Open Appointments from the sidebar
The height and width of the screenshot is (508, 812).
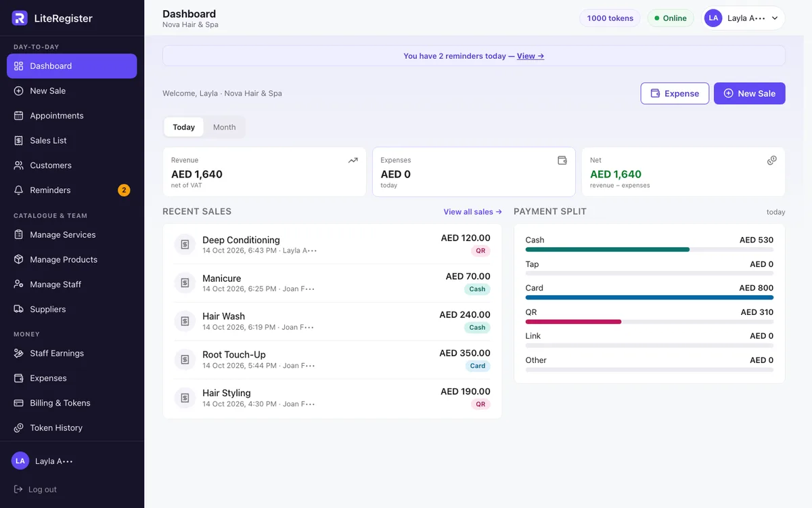(72, 116)
